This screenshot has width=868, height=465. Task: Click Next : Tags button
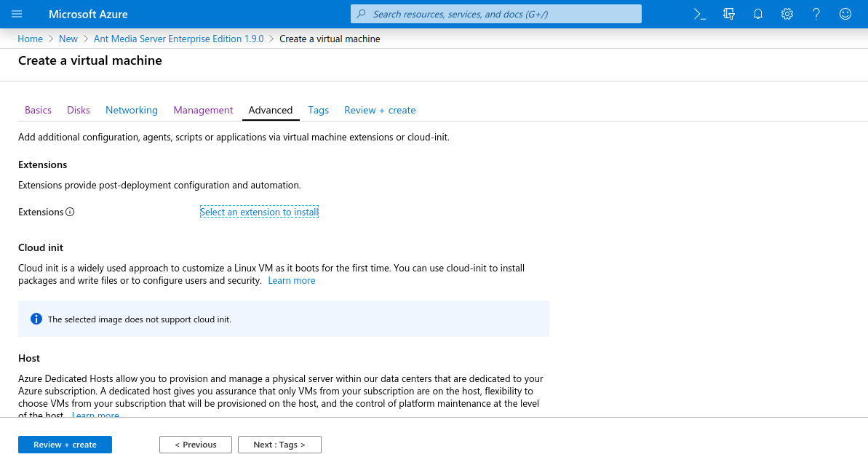click(279, 445)
